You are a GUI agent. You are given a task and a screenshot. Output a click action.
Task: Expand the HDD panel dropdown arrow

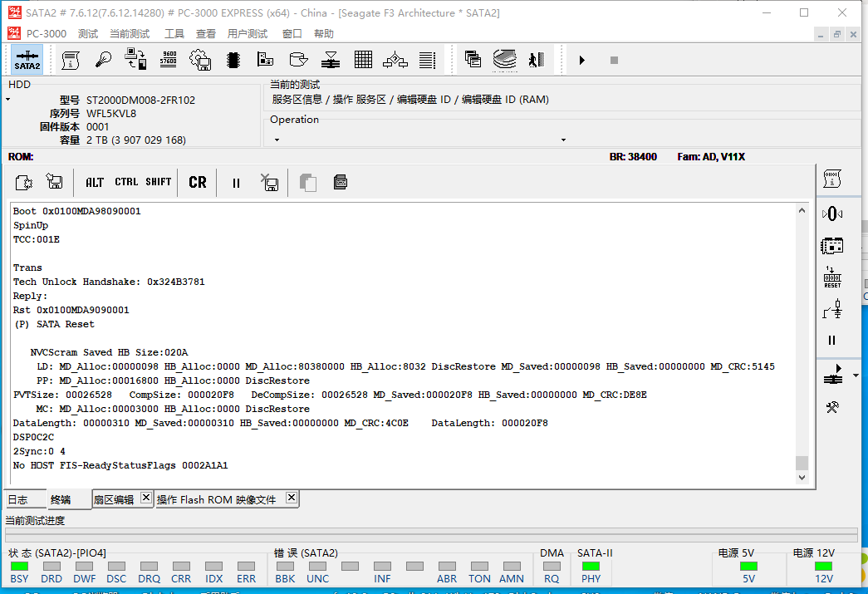(x=8, y=100)
